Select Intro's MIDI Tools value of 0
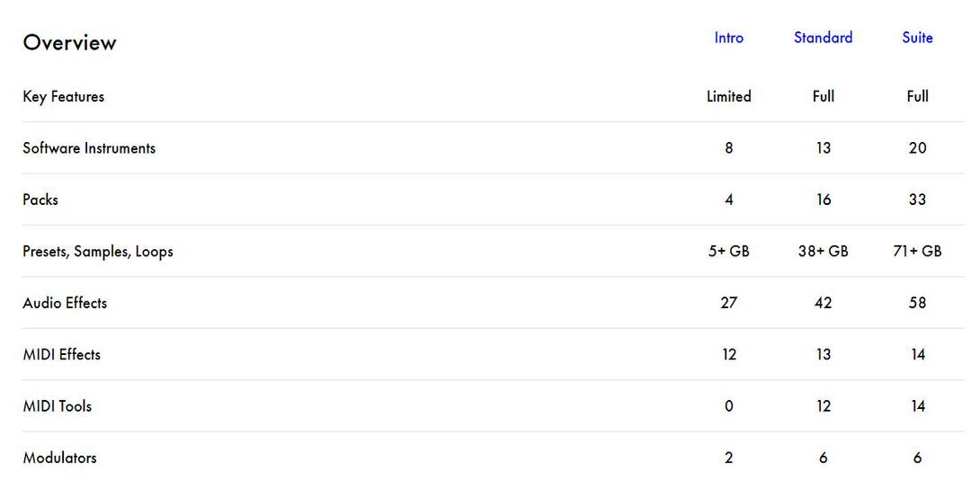 pos(728,406)
